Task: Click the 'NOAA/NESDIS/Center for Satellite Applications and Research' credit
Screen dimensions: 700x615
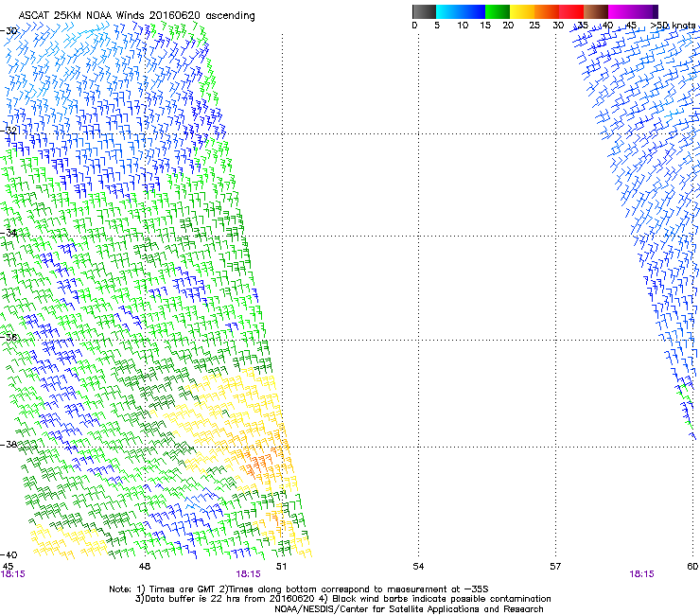Action: pyautogui.click(x=409, y=609)
